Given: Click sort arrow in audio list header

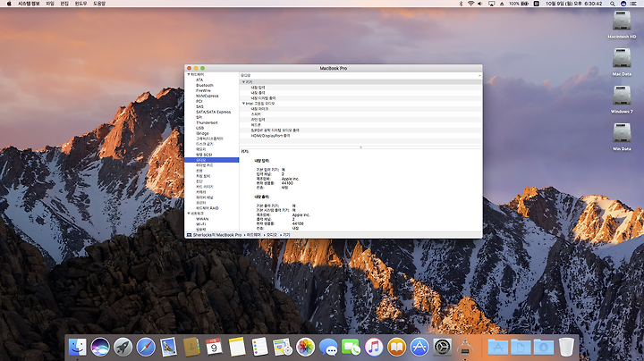Looking at the screenshot, I should pyautogui.click(x=479, y=75).
